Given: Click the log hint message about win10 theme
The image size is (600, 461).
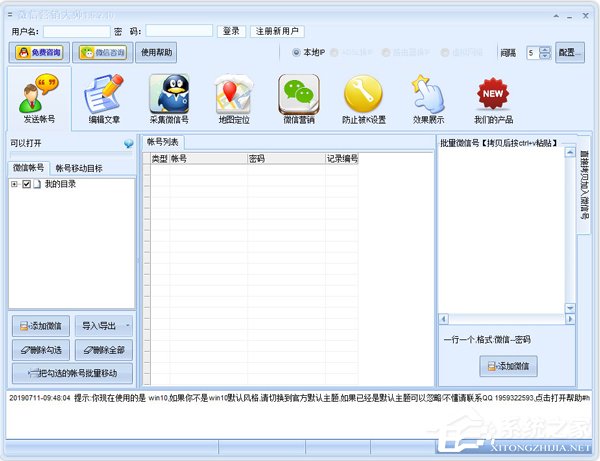Looking at the screenshot, I should (x=299, y=398).
